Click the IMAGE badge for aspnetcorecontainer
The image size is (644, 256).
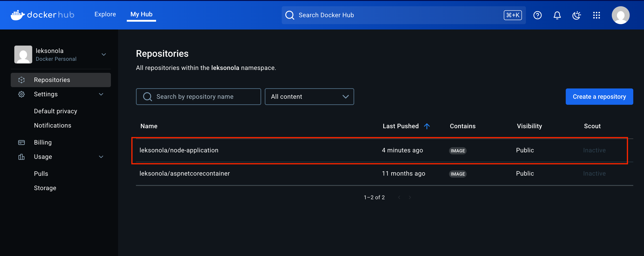coord(458,174)
